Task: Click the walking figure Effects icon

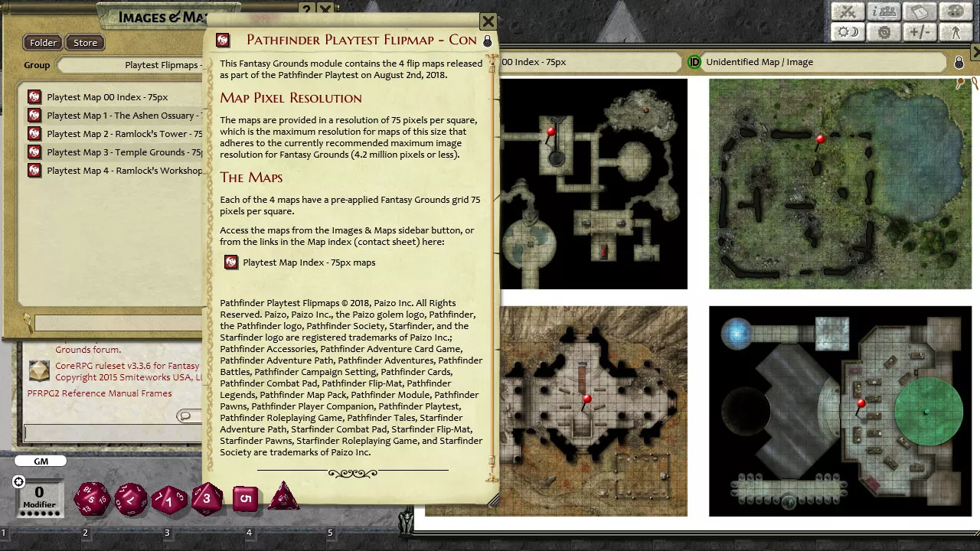Action: [955, 32]
